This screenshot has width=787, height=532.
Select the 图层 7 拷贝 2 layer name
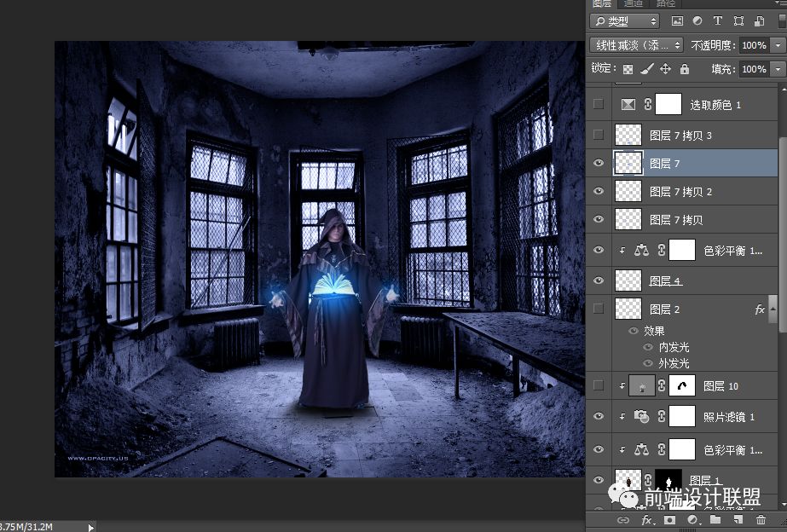tap(680, 191)
